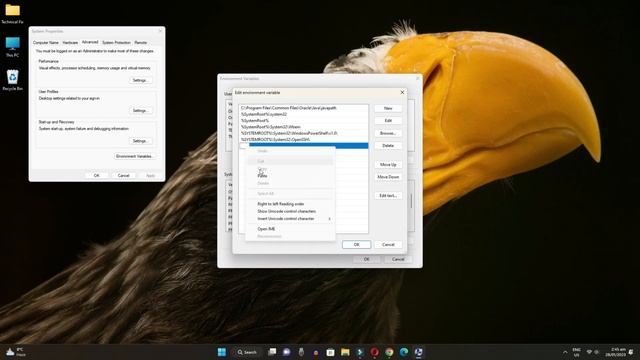Click Environment Variables... in System Properties

[x=134, y=156]
